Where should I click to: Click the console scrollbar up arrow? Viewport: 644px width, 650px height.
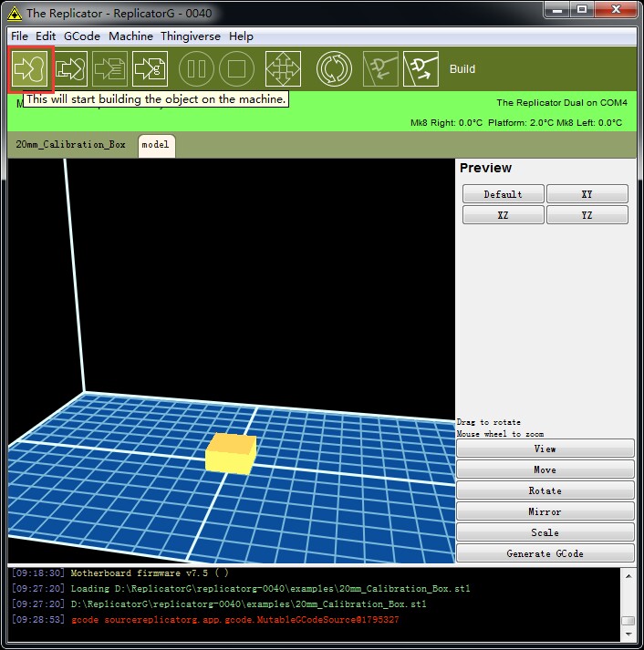click(628, 576)
